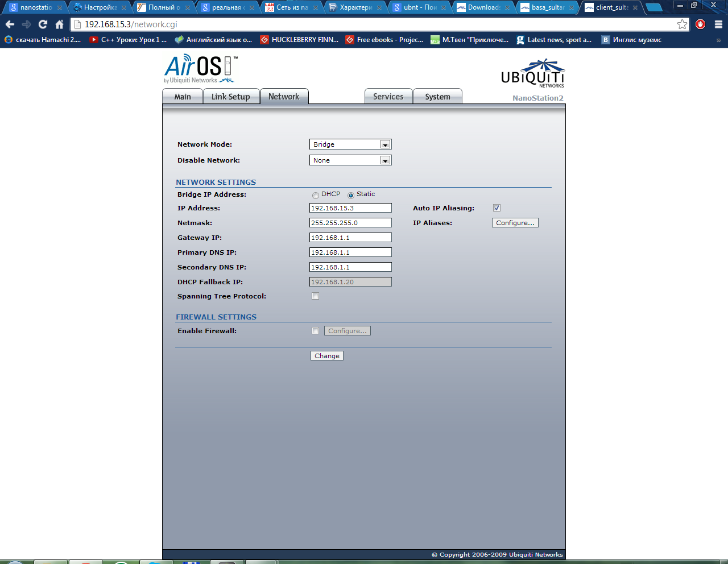Open the Chrome menu (three bars) icon
This screenshot has height=564, width=728.
pos(718,24)
